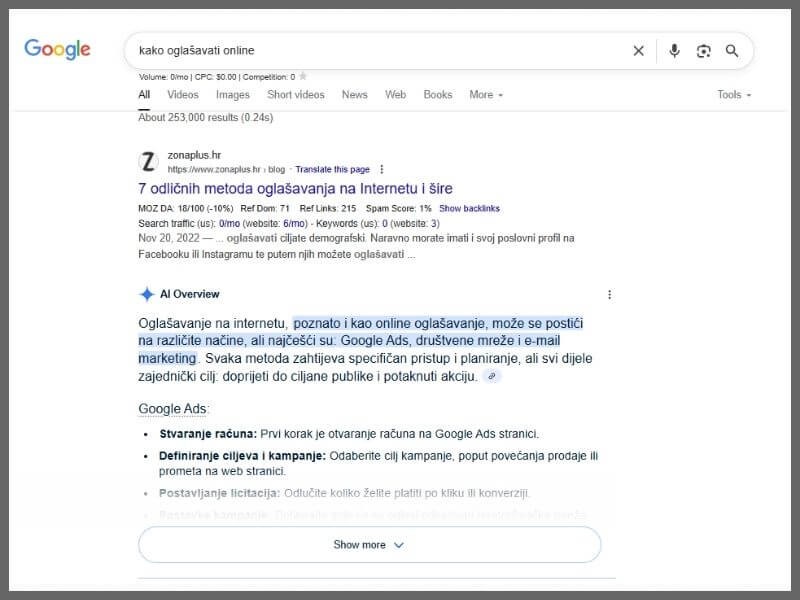Open AI Overview three-dot options menu
Screen dimensions: 800x600
point(609,294)
